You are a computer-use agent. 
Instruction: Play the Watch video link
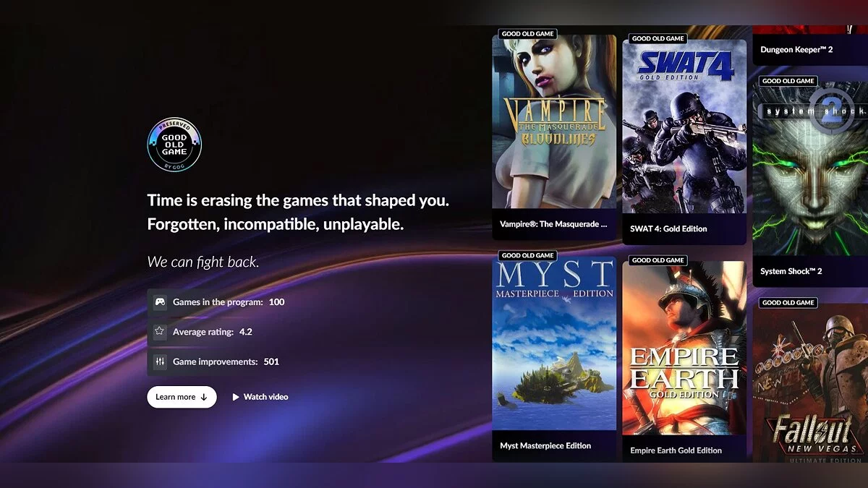(260, 397)
